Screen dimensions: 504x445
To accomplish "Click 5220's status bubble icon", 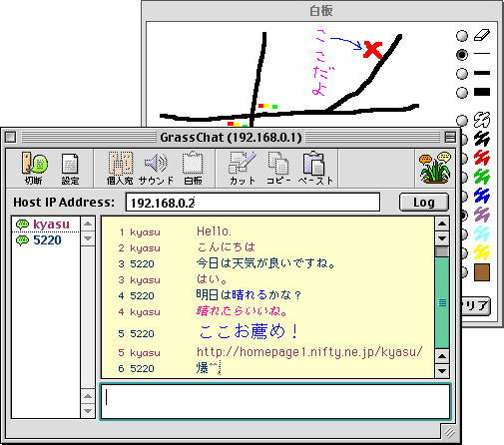I will click(x=22, y=240).
